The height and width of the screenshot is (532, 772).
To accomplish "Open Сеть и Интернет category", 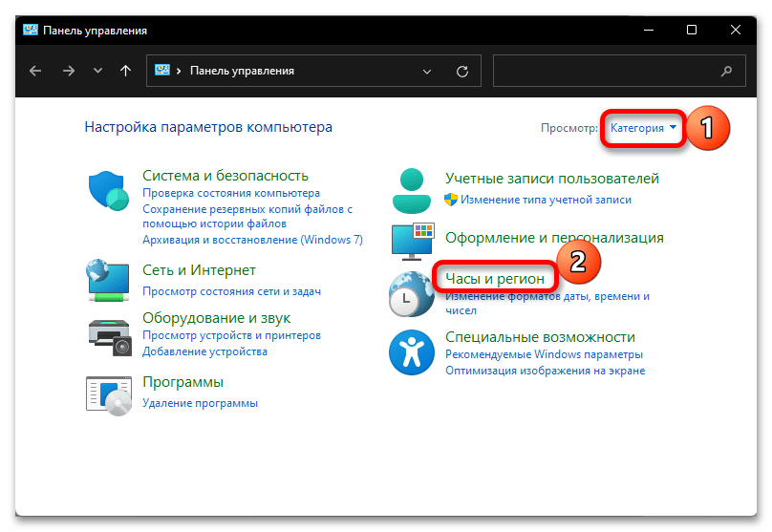I will (x=199, y=270).
